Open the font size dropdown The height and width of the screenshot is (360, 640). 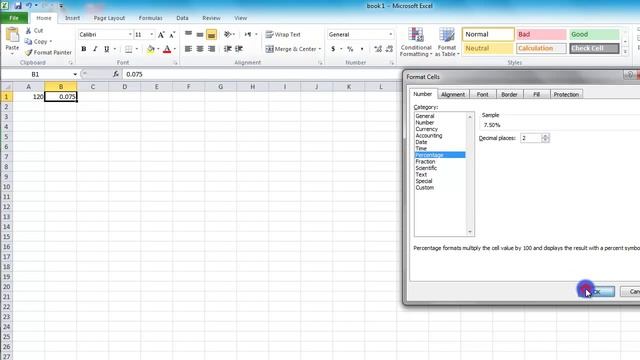[151, 35]
